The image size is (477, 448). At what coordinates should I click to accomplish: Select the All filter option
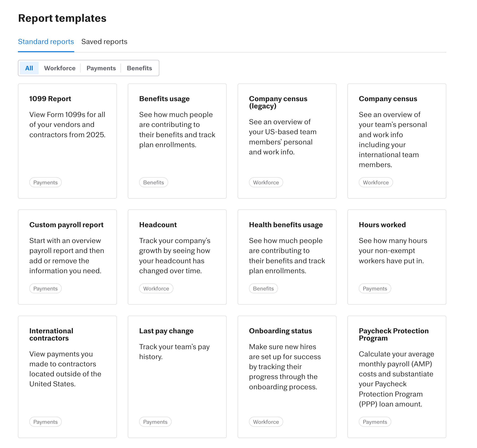pyautogui.click(x=29, y=68)
